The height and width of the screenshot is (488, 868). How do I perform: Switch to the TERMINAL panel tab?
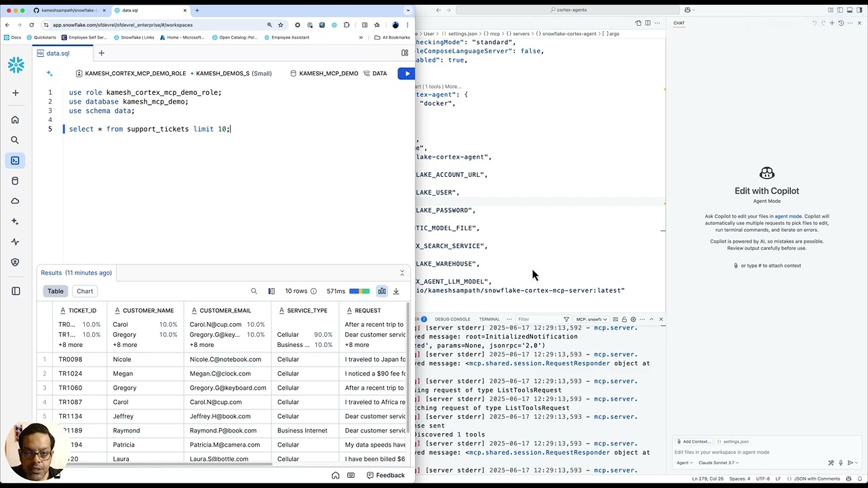coord(489,319)
